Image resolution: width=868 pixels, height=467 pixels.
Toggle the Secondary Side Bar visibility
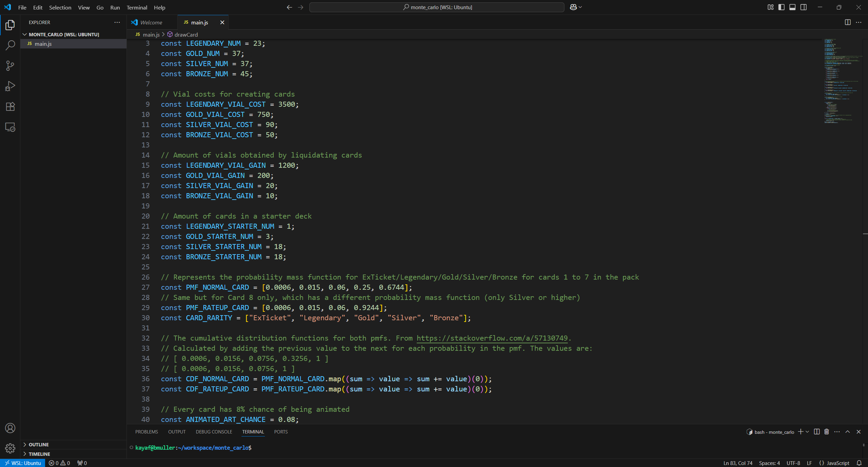[804, 7]
